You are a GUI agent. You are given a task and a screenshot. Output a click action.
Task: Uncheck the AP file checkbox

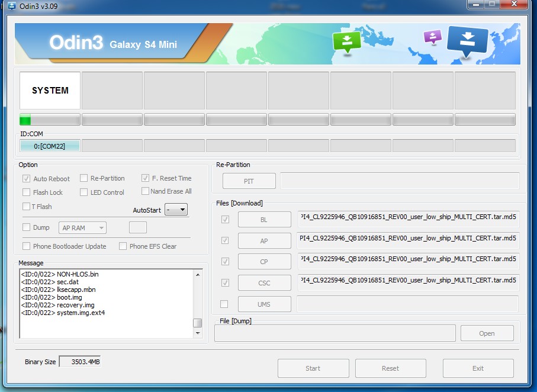225,240
